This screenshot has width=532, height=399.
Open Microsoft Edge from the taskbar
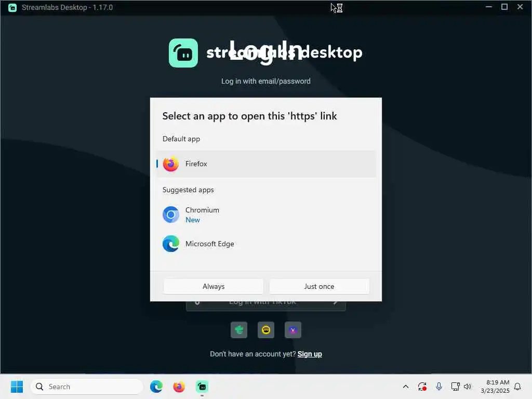pyautogui.click(x=156, y=387)
